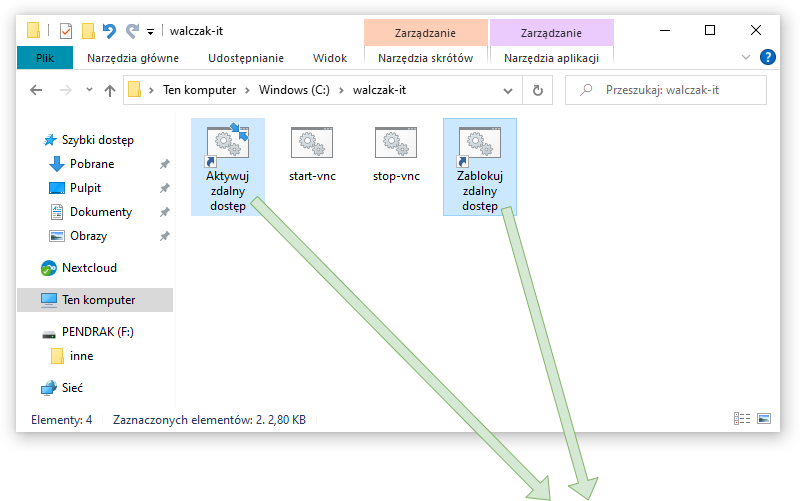
Task: Click the properties checkmark icon in title bar
Action: click(x=66, y=31)
